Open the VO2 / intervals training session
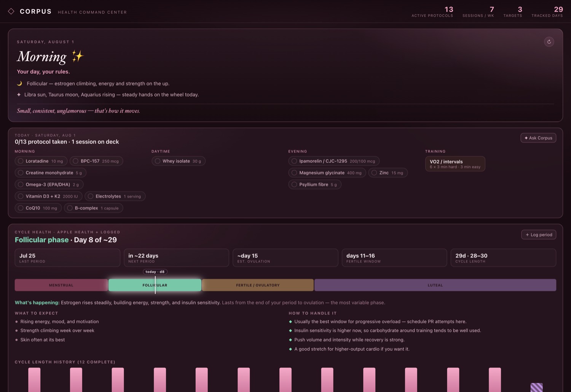The width and height of the screenshot is (571, 392). (x=455, y=164)
